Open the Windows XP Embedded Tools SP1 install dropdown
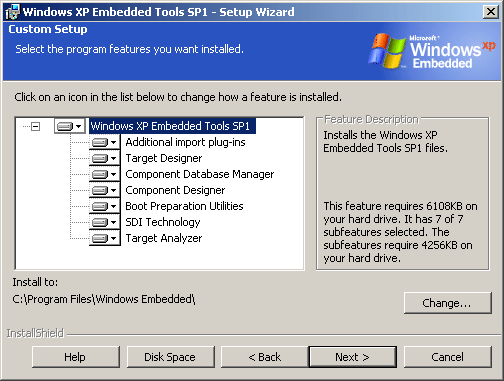Screen dimensions: 504x381 tap(69, 126)
